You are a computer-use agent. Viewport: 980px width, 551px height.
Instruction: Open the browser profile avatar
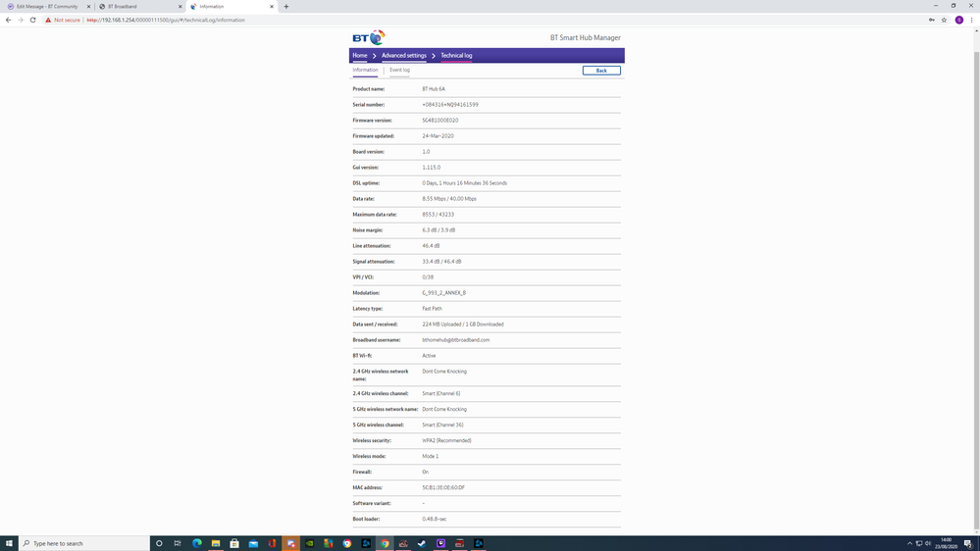click(x=958, y=20)
